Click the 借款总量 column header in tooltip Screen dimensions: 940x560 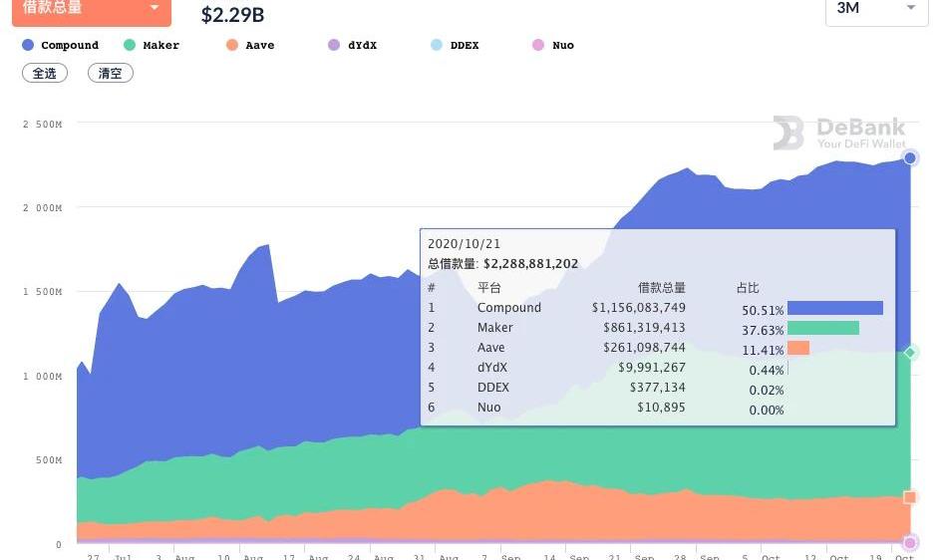point(662,288)
